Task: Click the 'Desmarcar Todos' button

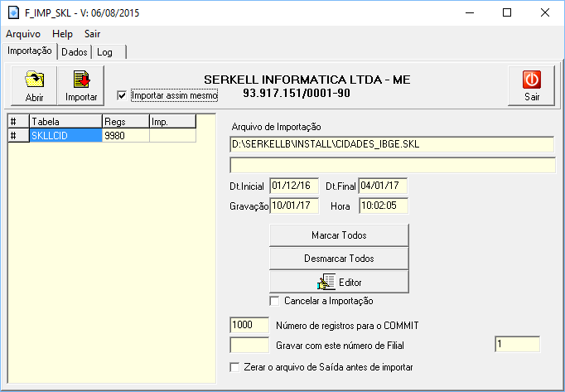Action: coord(339,259)
